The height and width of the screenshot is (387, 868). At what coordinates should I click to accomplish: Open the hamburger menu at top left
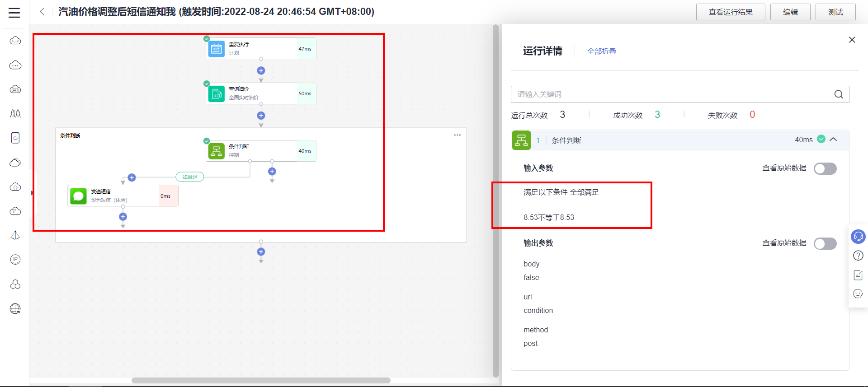(x=14, y=13)
